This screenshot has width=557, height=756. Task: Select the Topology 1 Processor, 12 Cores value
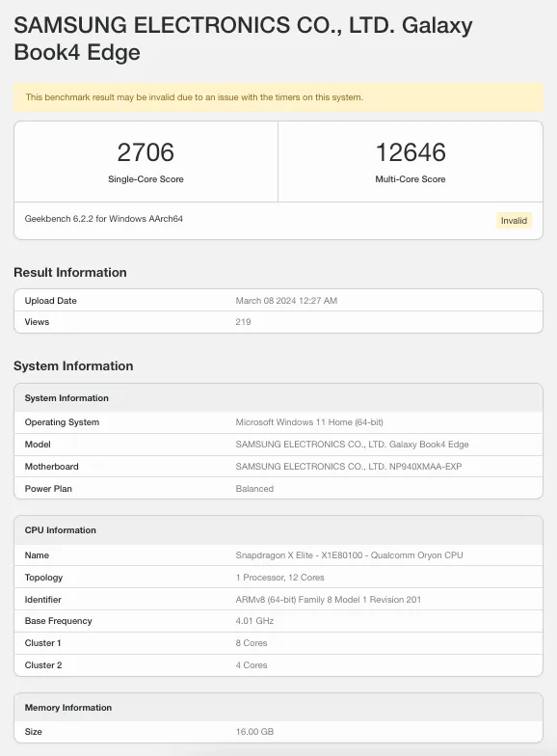(279, 578)
